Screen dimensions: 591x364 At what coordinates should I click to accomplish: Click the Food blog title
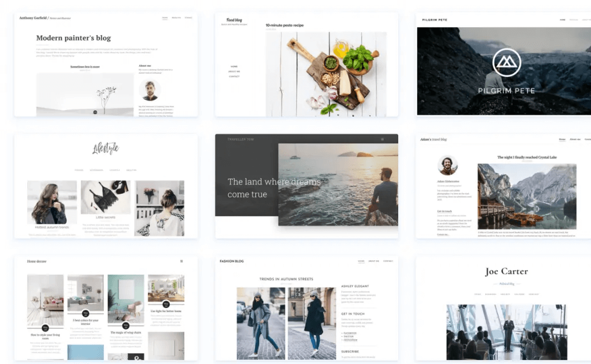(234, 20)
